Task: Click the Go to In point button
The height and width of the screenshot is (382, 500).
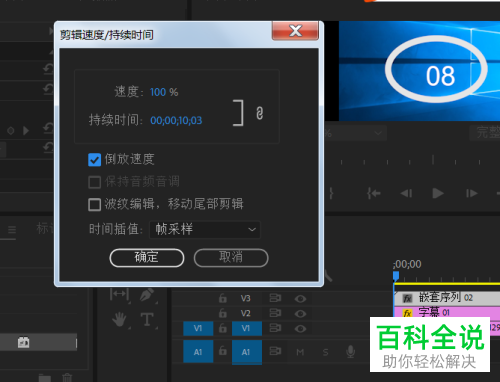Action: click(x=374, y=193)
